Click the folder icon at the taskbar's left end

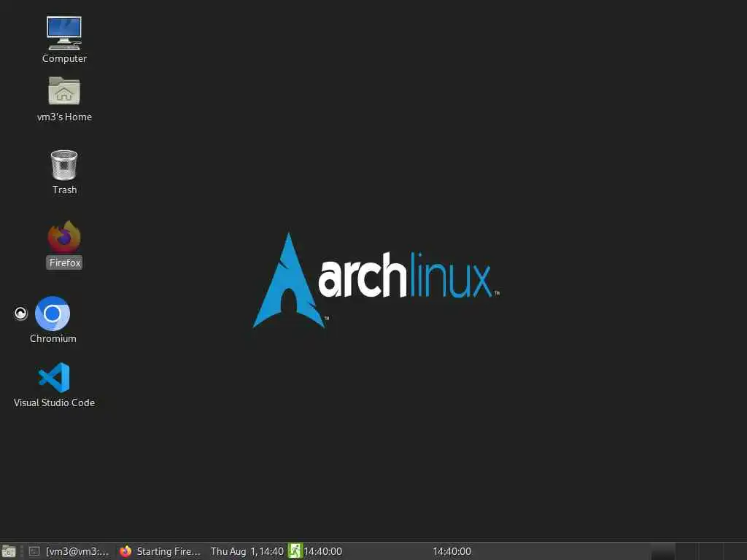click(9, 551)
